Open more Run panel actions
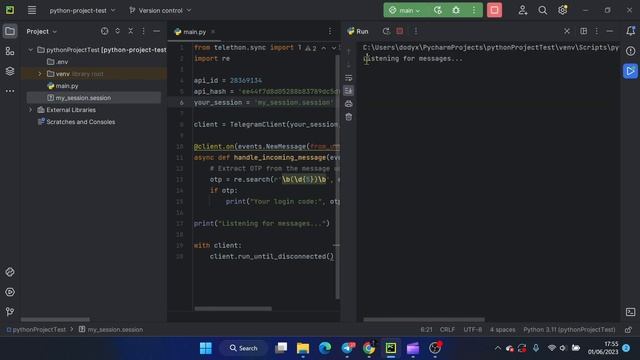The image size is (640, 360). coord(416,31)
